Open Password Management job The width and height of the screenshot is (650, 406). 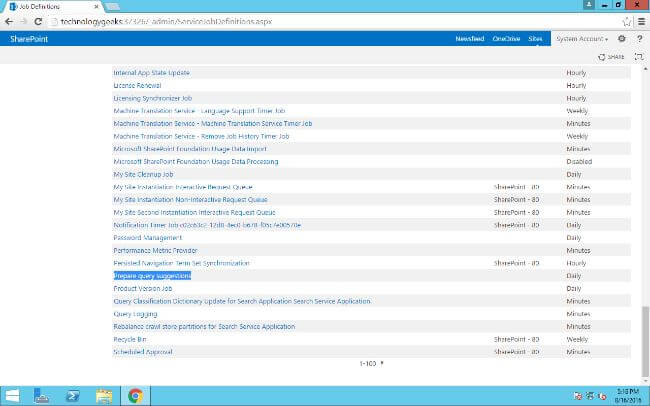pyautogui.click(x=148, y=238)
